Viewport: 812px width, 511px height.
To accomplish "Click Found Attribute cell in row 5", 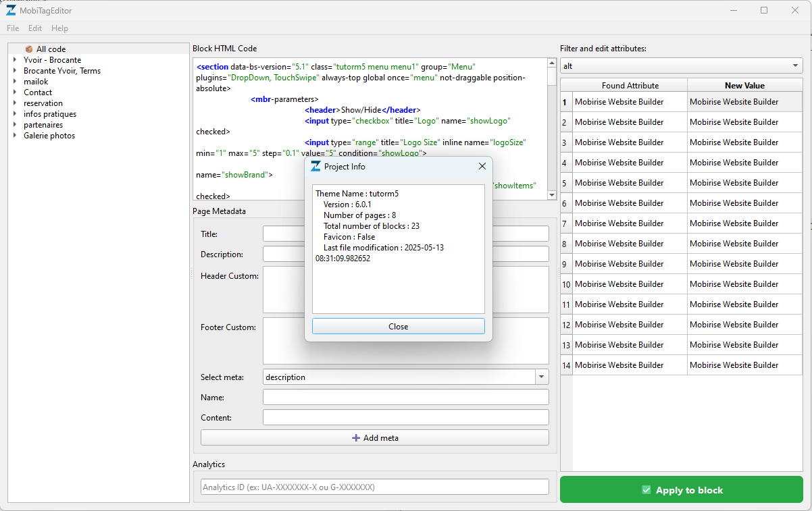I will (x=630, y=183).
